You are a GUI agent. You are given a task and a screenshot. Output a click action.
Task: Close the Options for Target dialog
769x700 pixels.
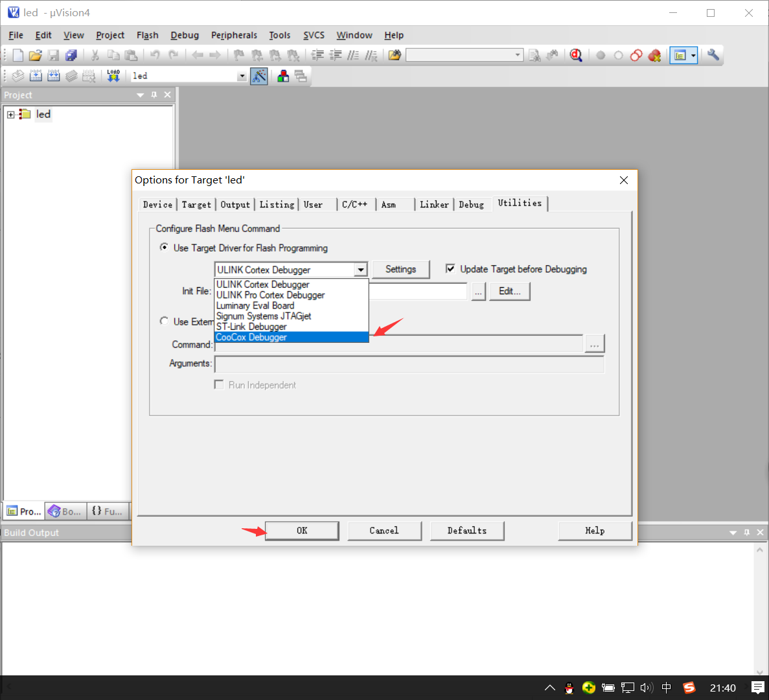(x=624, y=180)
